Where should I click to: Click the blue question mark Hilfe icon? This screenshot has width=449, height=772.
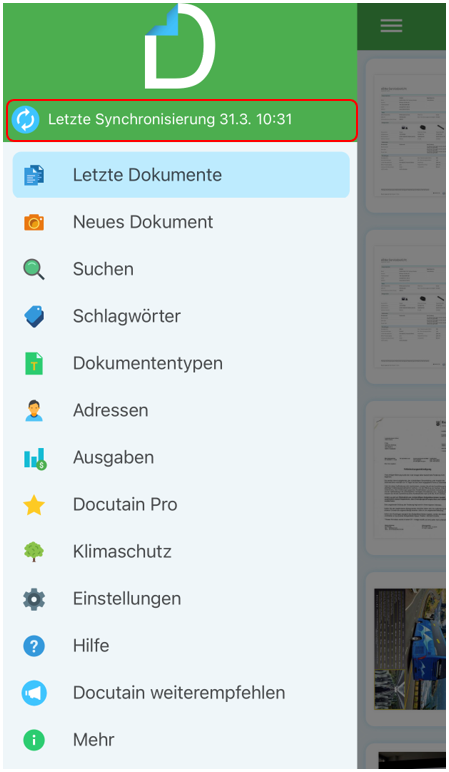pyautogui.click(x=34, y=646)
